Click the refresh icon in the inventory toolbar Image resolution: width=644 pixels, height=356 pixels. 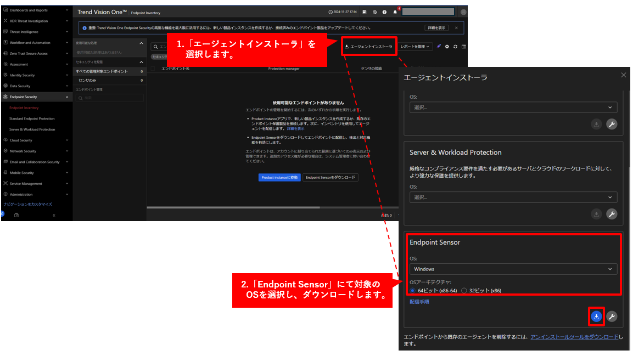point(455,47)
